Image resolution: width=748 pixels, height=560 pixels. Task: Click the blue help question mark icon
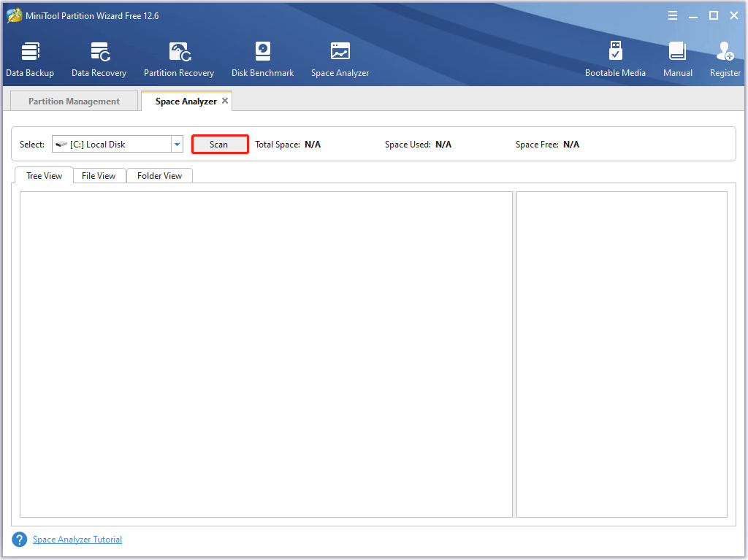[20, 540]
